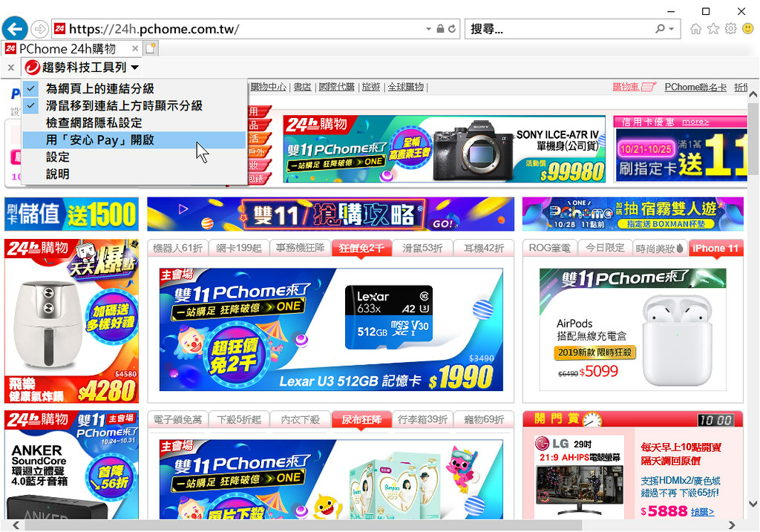Click the shopping cart icon beside 購物車
This screenshot has height=532, width=760.
tap(648, 88)
